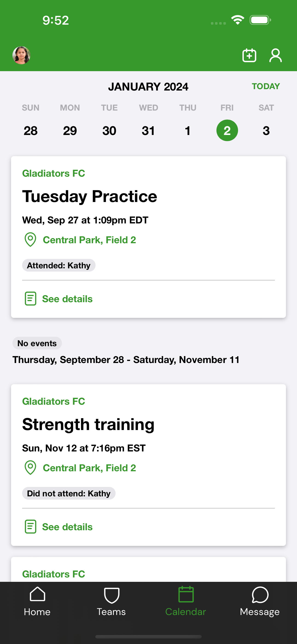Select Saturday 3 in week strip
Viewport: 297px width, 644px height.
266,131
